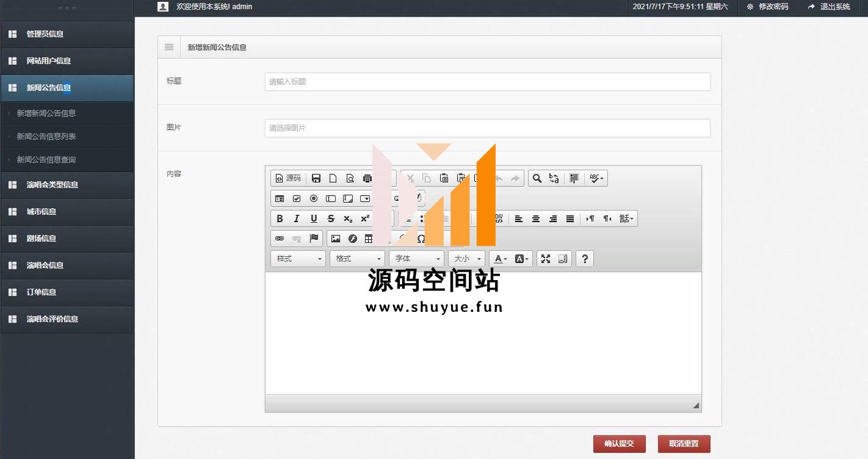Screen dimensions: 868x459
Task: Apply italic formatting in the editor
Action: coord(297,219)
